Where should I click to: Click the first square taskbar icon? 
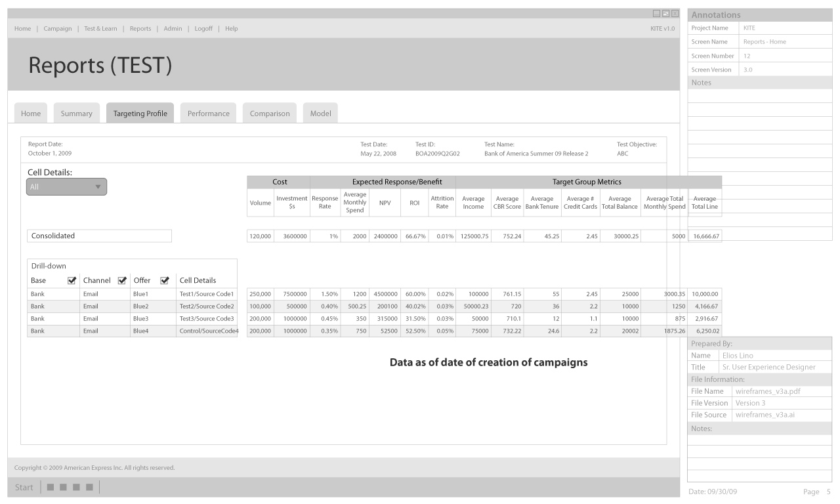[x=50, y=487]
